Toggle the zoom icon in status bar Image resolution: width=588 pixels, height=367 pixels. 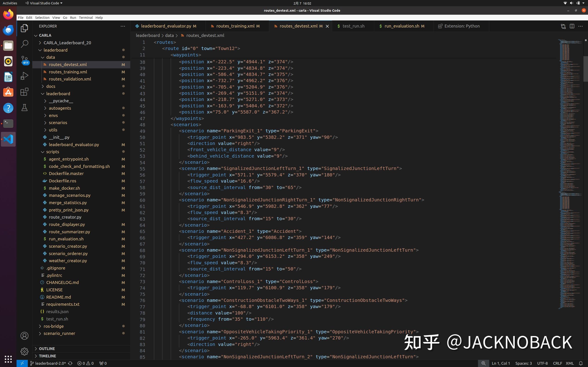[483, 363]
